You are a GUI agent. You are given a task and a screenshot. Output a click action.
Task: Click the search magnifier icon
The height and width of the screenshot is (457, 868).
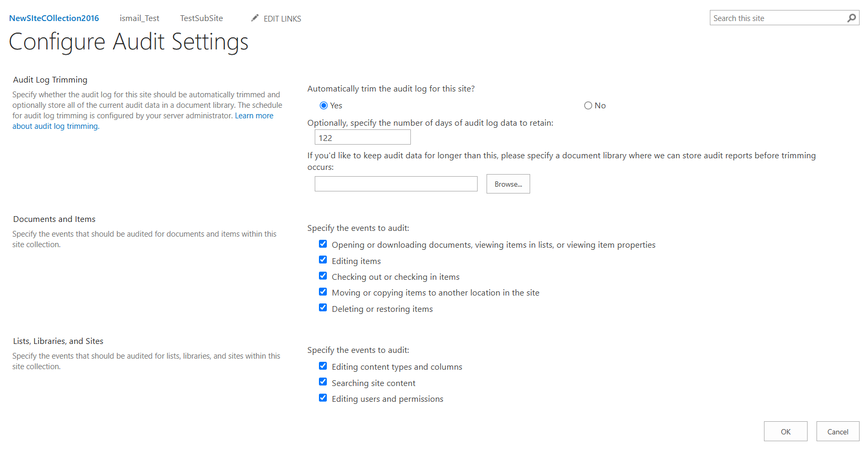click(x=852, y=17)
